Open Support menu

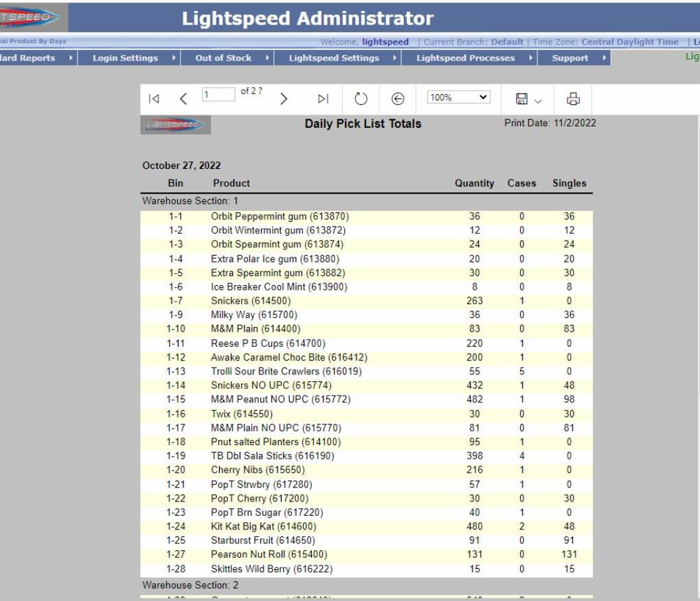(x=574, y=58)
